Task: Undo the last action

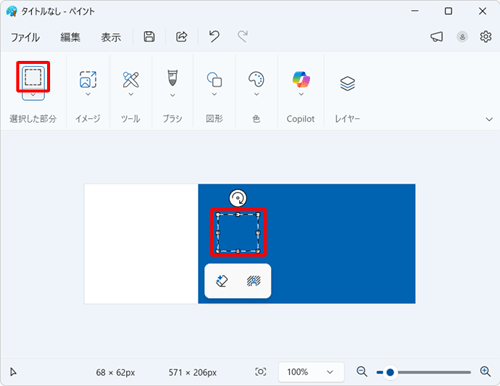Action: coord(214,36)
